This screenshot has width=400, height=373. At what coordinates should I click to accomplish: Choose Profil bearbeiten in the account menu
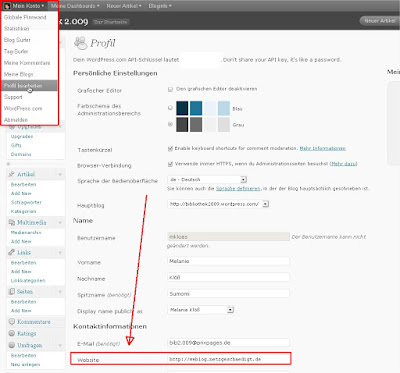[x=29, y=86]
